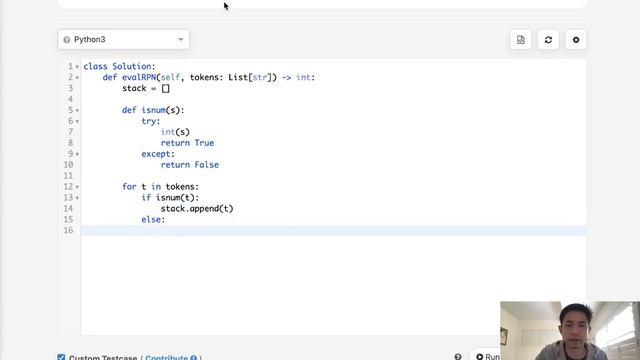Viewport: 640px width, 360px height.
Task: Collapse the if isnum fold arrow on line 13
Action: [77, 198]
